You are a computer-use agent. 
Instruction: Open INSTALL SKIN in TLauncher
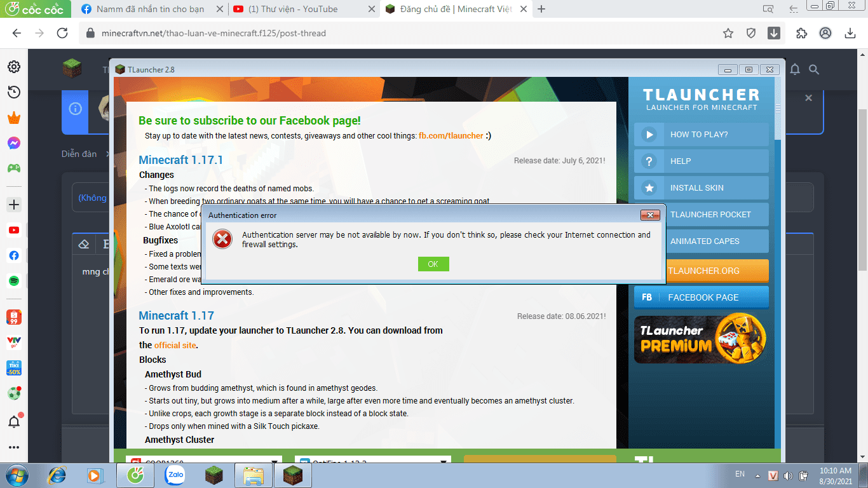click(702, 188)
